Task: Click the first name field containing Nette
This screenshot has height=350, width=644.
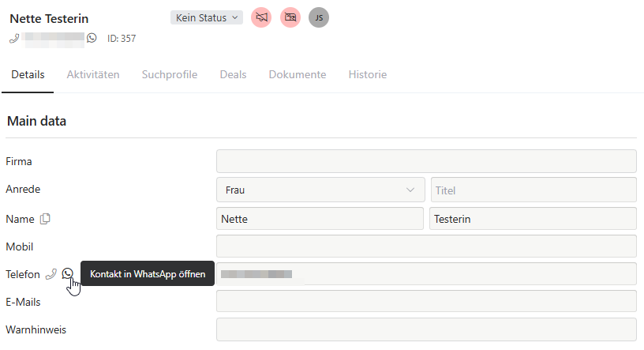Action: (x=320, y=219)
